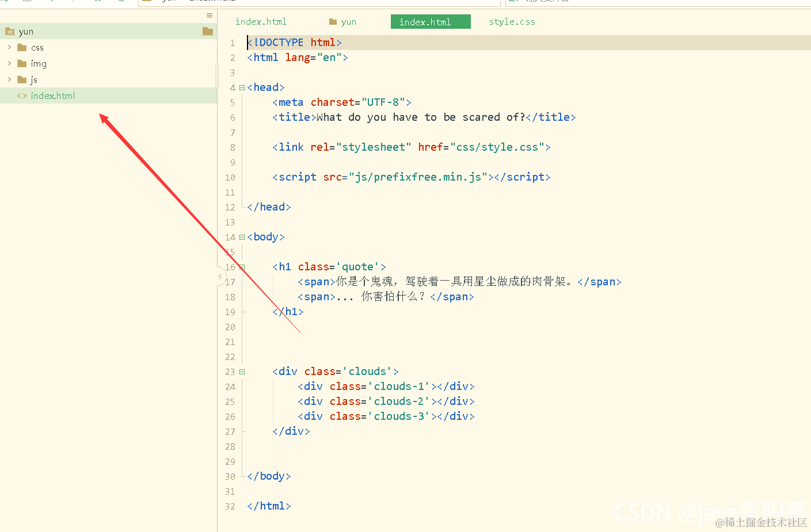
Task: Fold the h1 block at line 16
Action: tap(242, 267)
